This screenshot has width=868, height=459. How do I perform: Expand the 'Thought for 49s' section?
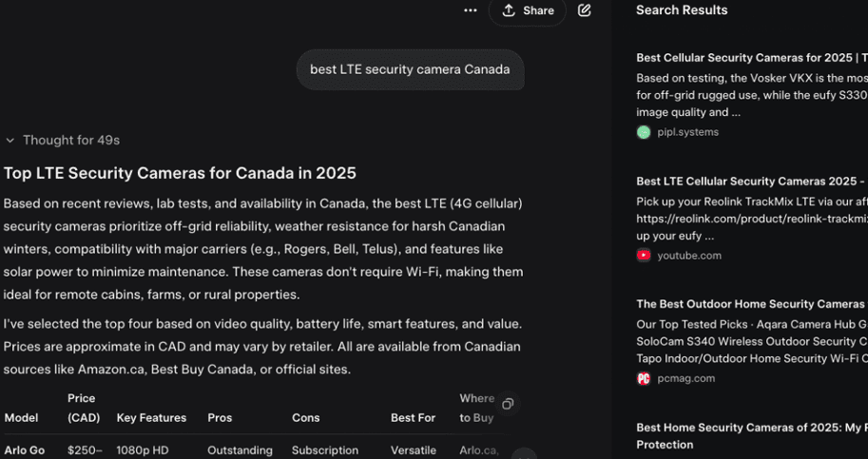coord(63,140)
